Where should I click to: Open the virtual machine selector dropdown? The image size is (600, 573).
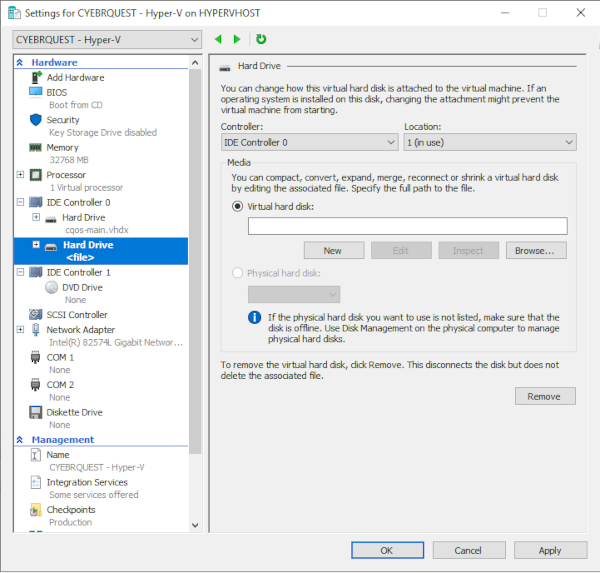click(x=107, y=39)
